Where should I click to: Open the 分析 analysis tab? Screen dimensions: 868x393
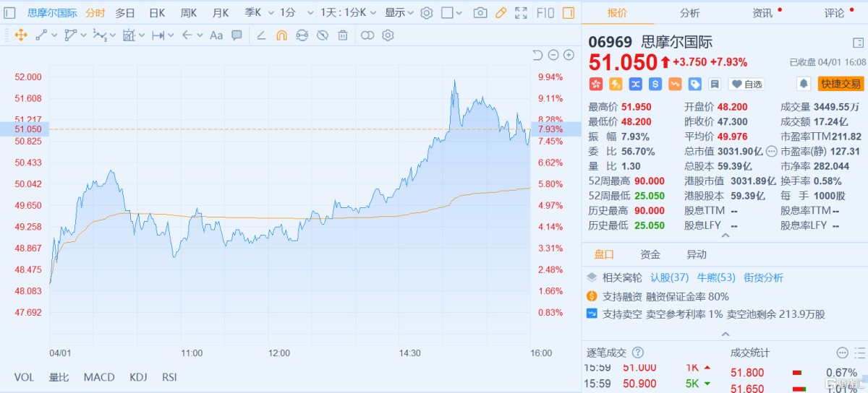tap(689, 12)
